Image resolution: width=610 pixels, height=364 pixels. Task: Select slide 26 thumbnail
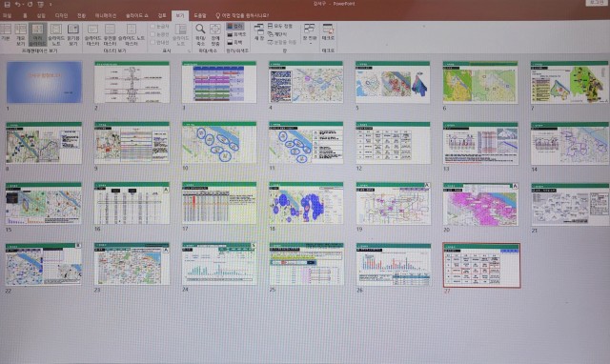pos(393,265)
